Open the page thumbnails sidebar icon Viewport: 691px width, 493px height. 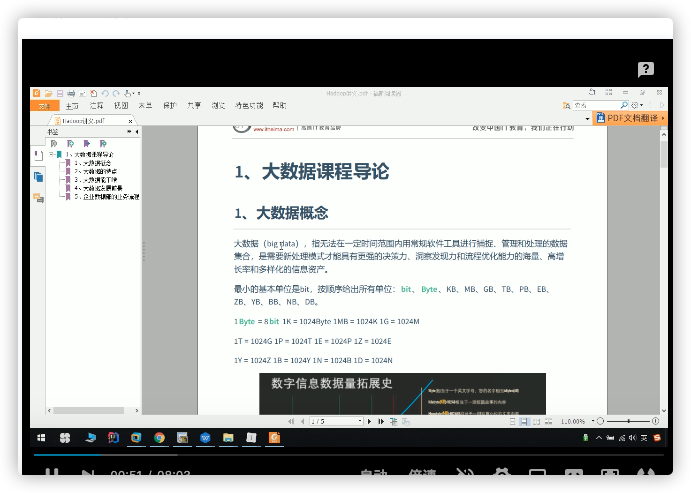[x=38, y=177]
